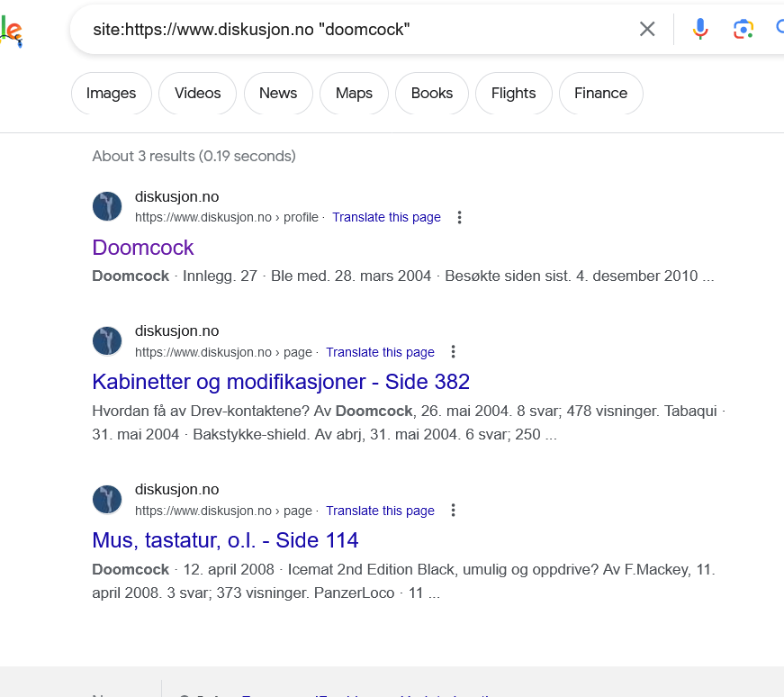Image resolution: width=784 pixels, height=697 pixels.
Task: Open Google Lens image search icon
Action: pos(743,29)
